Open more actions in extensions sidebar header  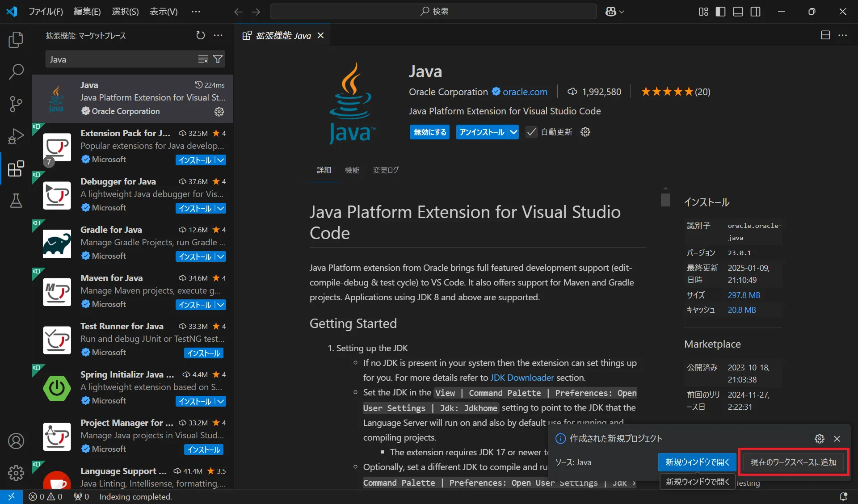218,35
